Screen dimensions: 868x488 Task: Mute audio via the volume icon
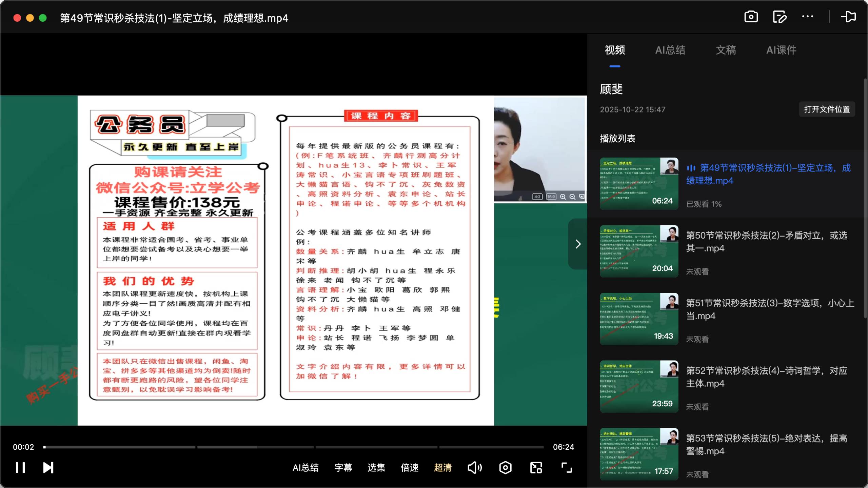click(x=474, y=468)
